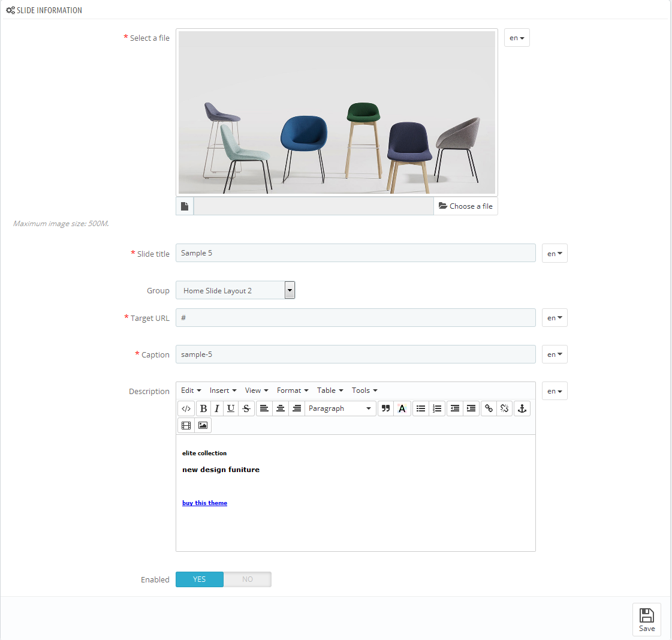Click the buy this theme link
Viewport: 672px width, 640px height.
[204, 503]
